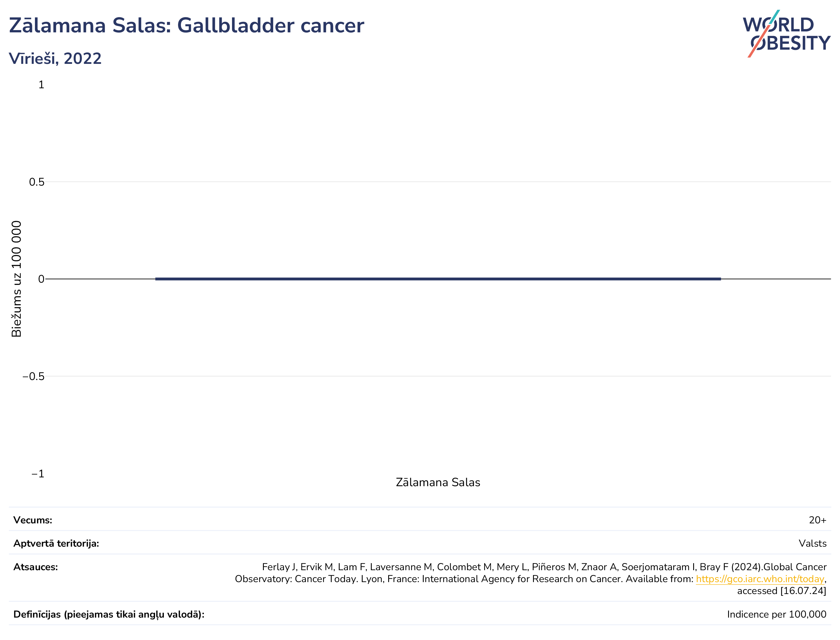Click the Valsts value
840x640 pixels.
(x=812, y=544)
